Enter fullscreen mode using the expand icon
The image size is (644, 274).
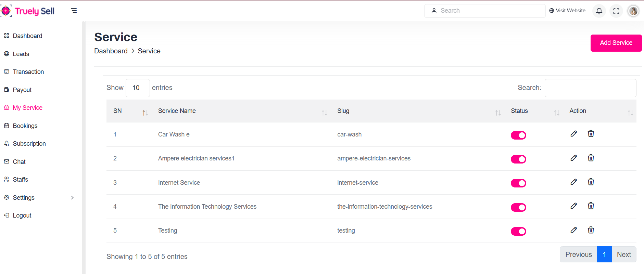[616, 11]
